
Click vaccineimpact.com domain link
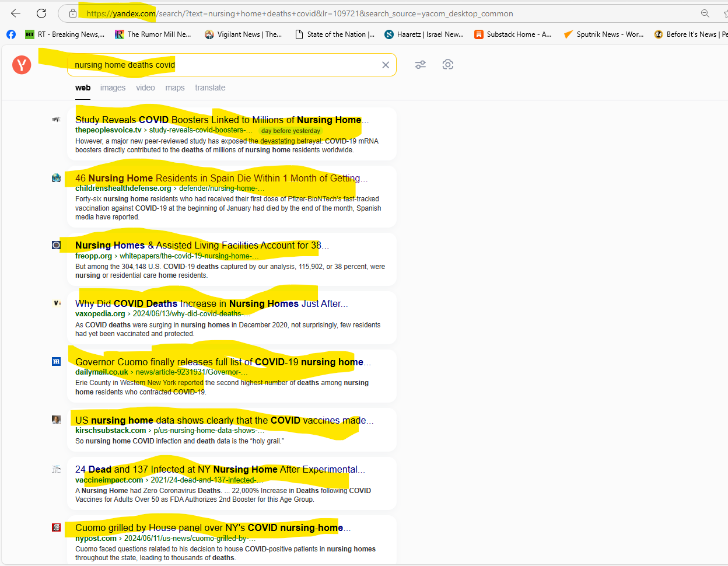[109, 480]
